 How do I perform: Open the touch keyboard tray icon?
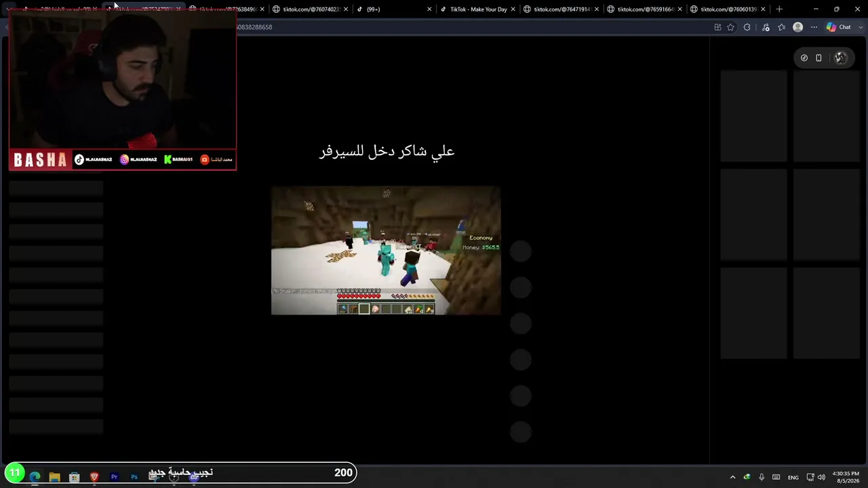[x=776, y=477]
